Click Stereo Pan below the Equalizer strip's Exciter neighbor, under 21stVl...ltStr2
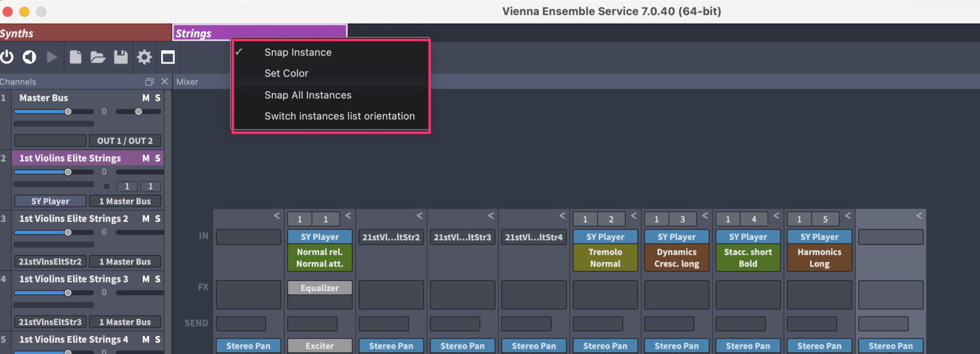The image size is (980, 354). tap(391, 346)
